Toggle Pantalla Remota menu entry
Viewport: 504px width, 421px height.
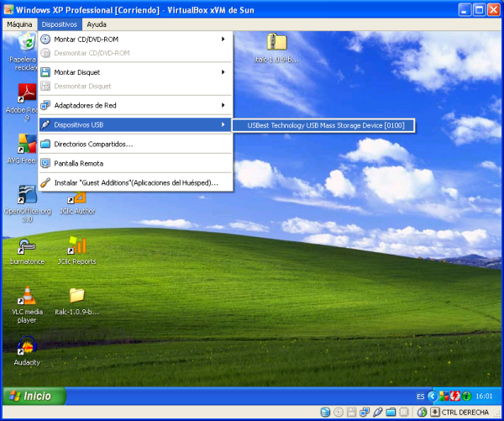134,163
